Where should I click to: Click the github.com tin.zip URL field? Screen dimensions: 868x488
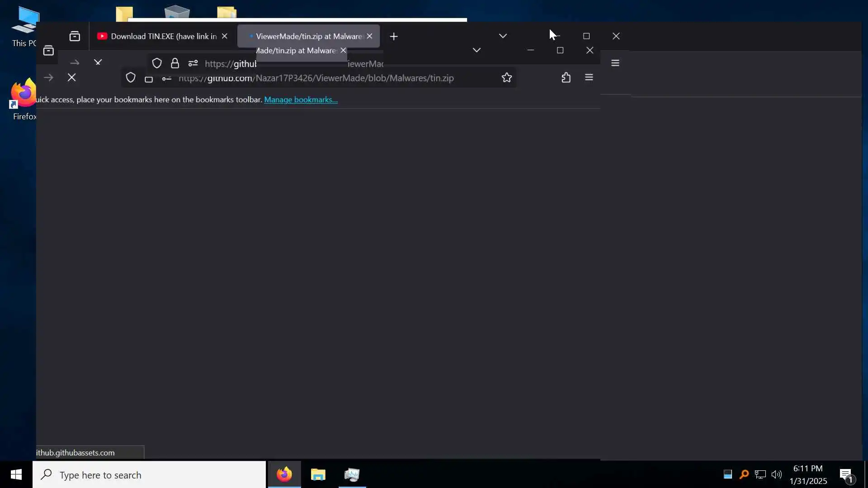(x=316, y=78)
